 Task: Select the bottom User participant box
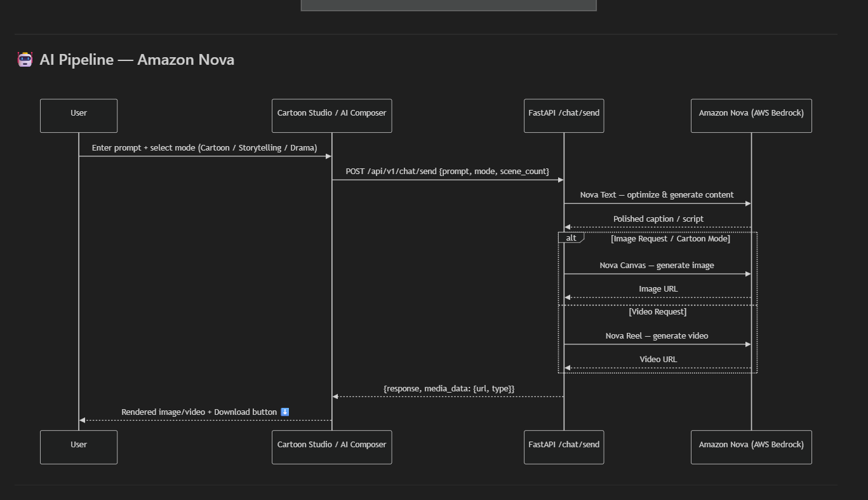(79, 447)
